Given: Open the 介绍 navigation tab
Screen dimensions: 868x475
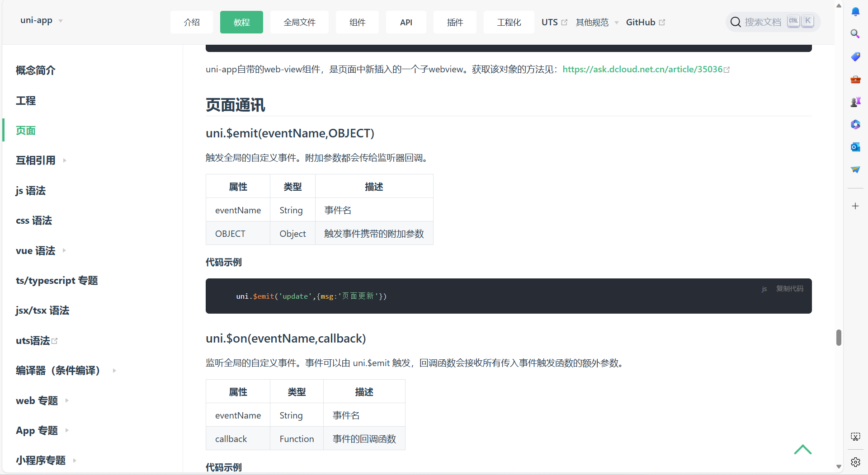Looking at the screenshot, I should pyautogui.click(x=192, y=22).
